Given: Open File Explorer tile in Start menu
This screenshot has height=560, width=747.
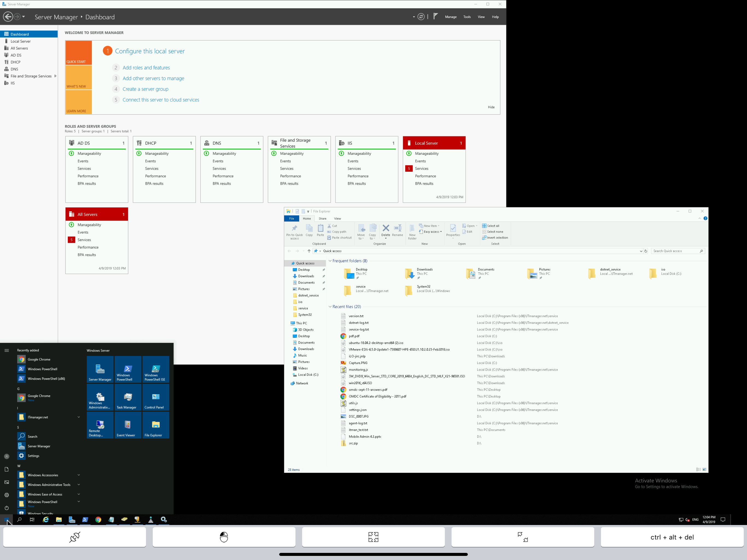Looking at the screenshot, I should (156, 425).
